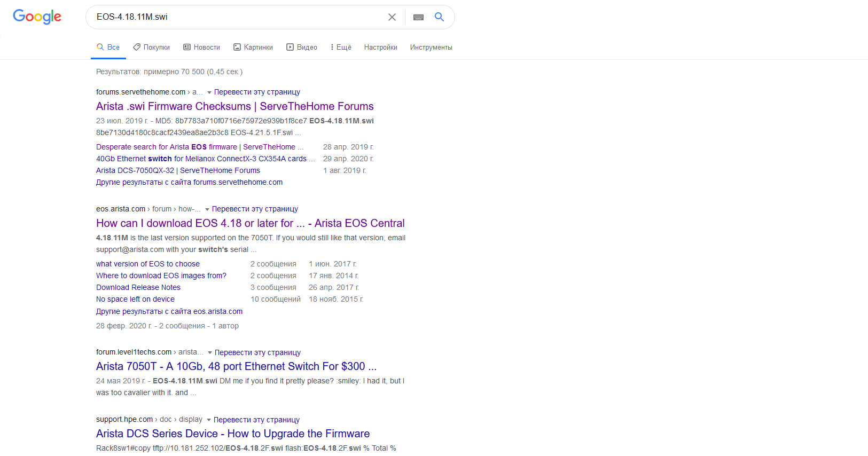Viewport: 868px width, 456px height.
Task: Expand the Ещё menu
Action: click(x=341, y=47)
